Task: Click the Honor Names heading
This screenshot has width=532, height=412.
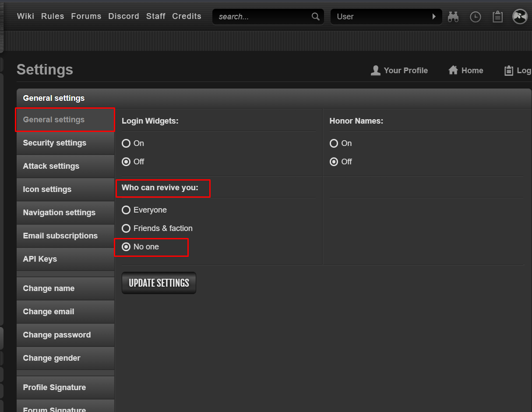Action: coord(356,121)
